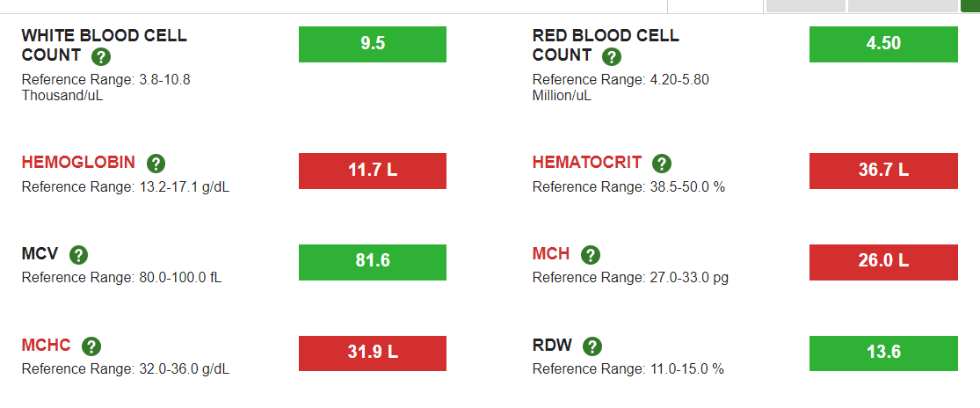Click the red 26.0 L MCH value

pos(883,262)
